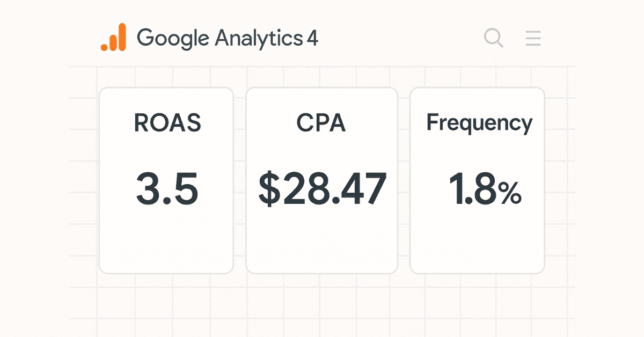Viewport: 644px width, 337px height.
Task: Click the CPA card heading label
Action: pyautogui.click(x=321, y=123)
